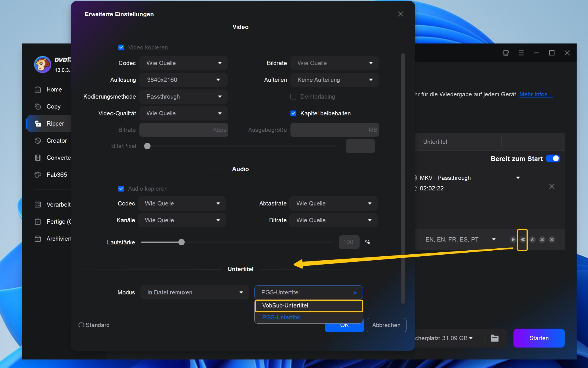This screenshot has height=368, width=588.
Task: Click the purple Starten button
Action: pyautogui.click(x=539, y=338)
